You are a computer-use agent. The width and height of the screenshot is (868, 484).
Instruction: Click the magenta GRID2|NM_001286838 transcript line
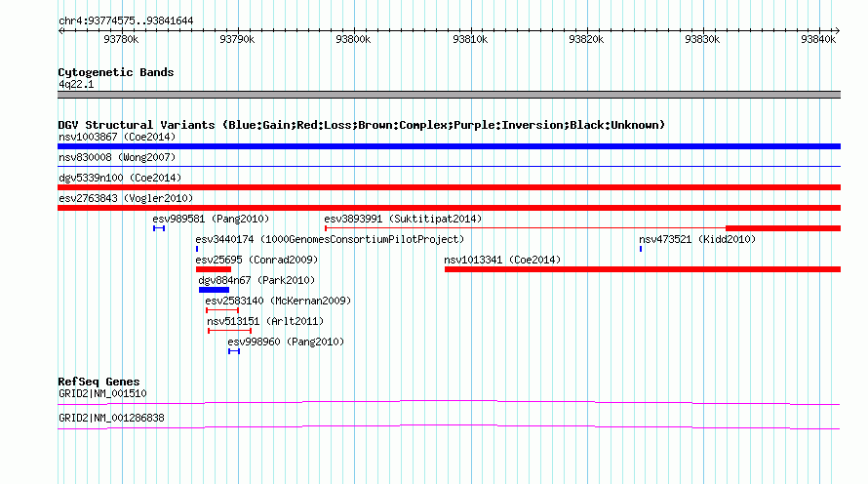[x=449, y=427]
